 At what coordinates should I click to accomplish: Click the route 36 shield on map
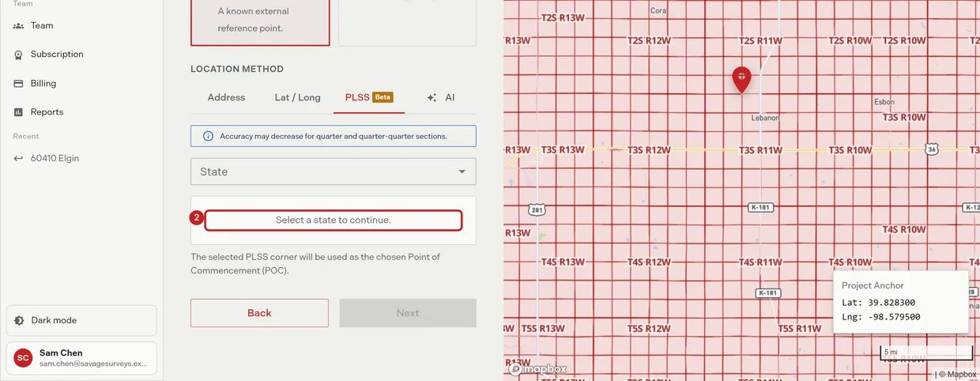tap(933, 149)
